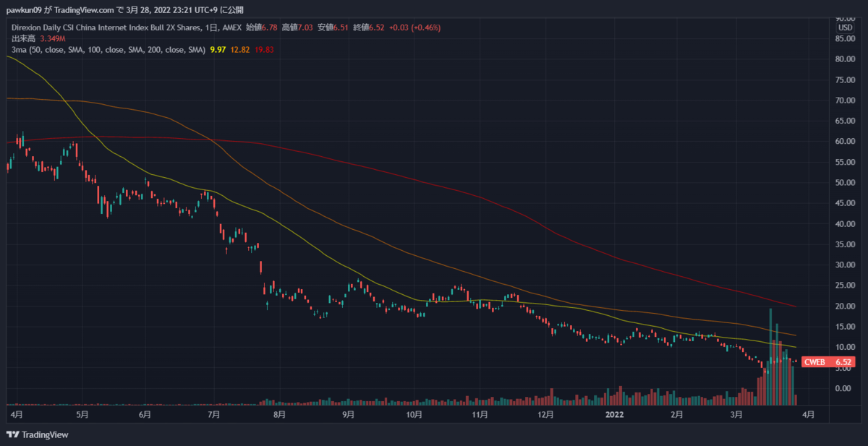
Task: Click the 20.00 price axis label
Action: [x=846, y=306]
